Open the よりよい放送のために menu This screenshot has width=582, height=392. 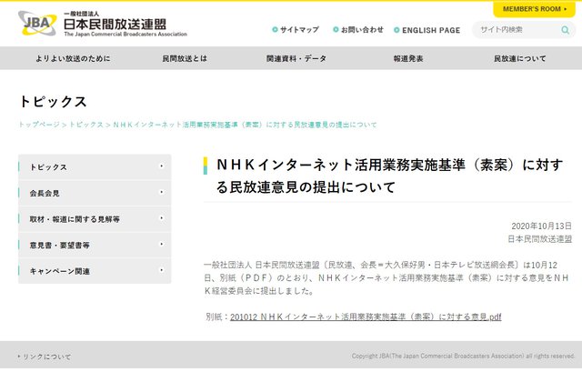(x=74, y=58)
